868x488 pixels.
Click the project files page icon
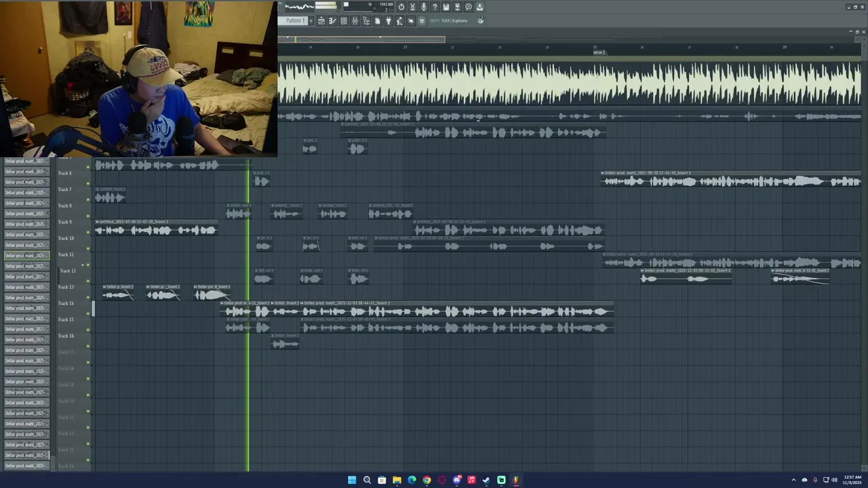coord(377,21)
